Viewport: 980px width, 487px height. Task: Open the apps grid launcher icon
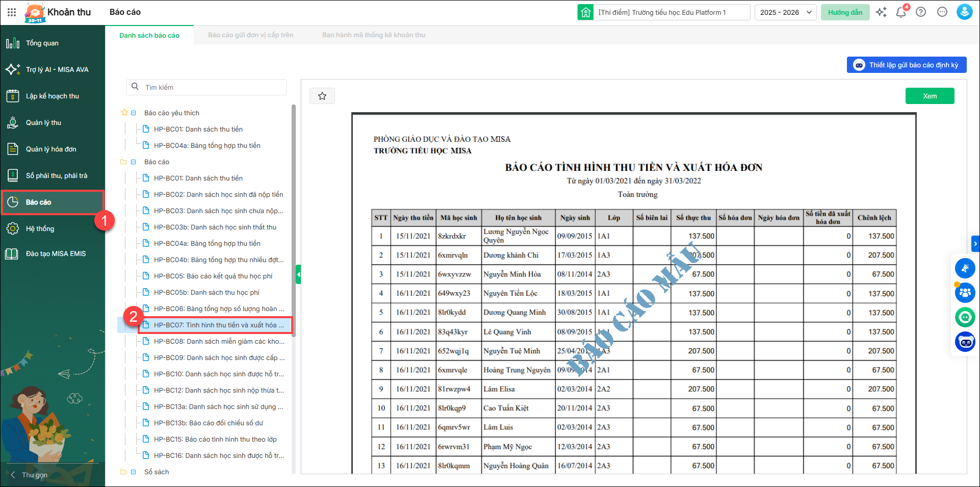[x=12, y=12]
